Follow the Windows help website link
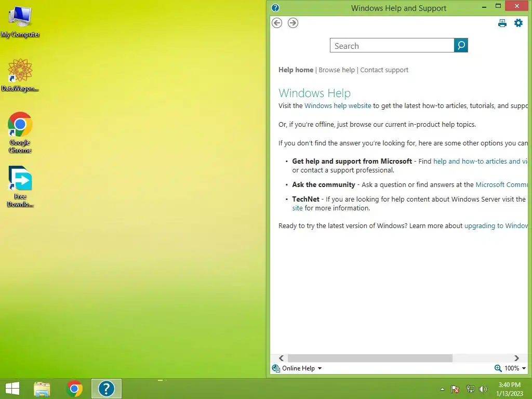The image size is (532, 399). pyautogui.click(x=338, y=106)
